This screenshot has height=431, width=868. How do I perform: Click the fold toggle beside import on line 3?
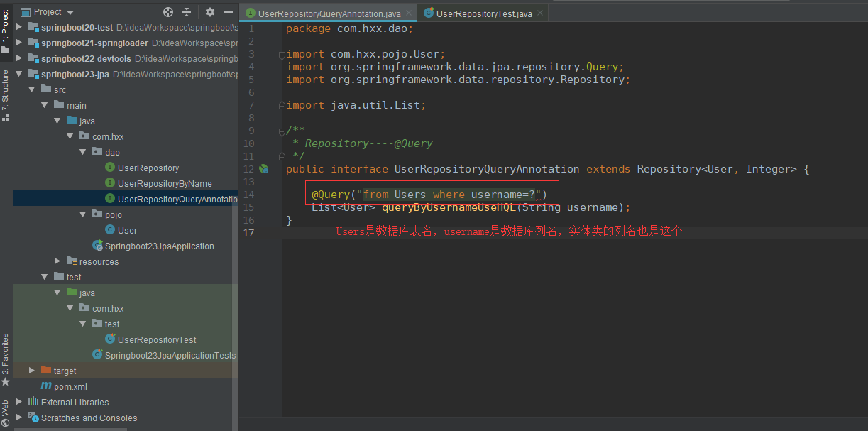283,54
